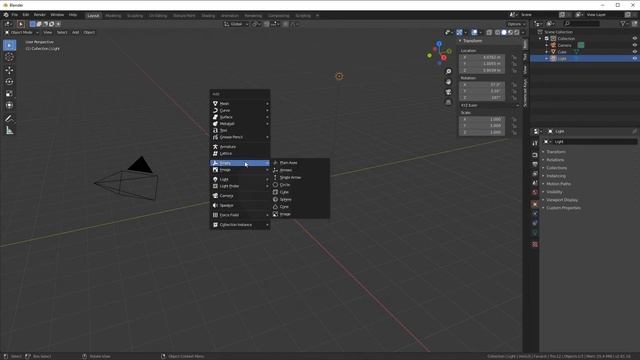Open Light submenu in Add menu
640x360 pixels.
(x=240, y=180)
